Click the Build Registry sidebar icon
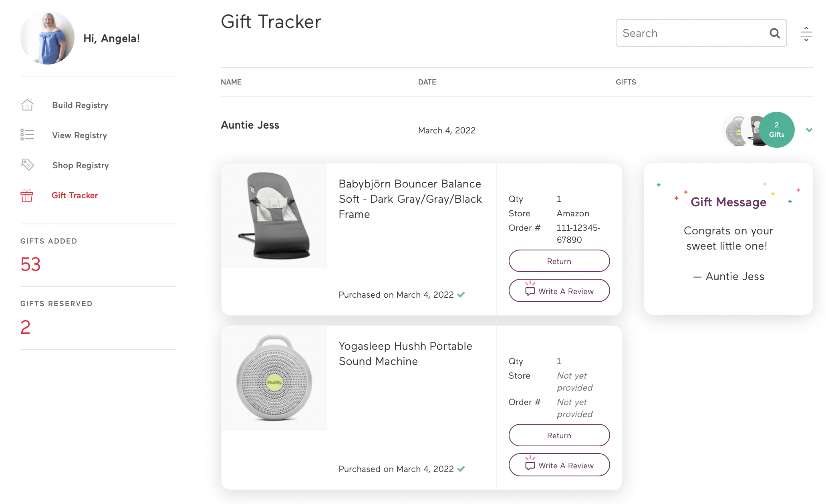This screenshot has width=826, height=504. coord(27,105)
